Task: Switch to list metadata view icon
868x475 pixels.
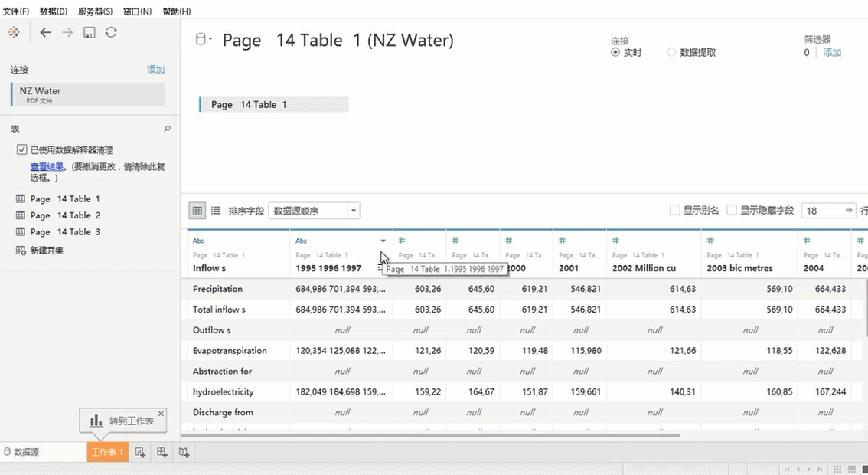Action: (x=216, y=211)
